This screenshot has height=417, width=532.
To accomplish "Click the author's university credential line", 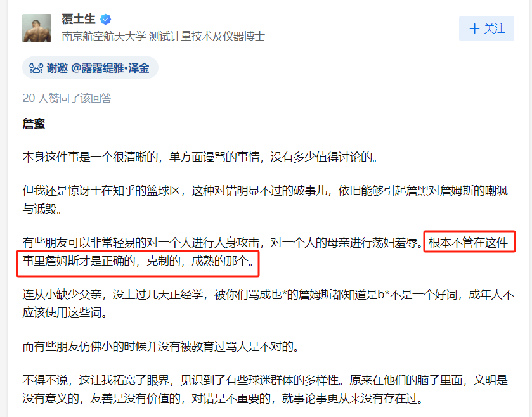I will point(163,36).
